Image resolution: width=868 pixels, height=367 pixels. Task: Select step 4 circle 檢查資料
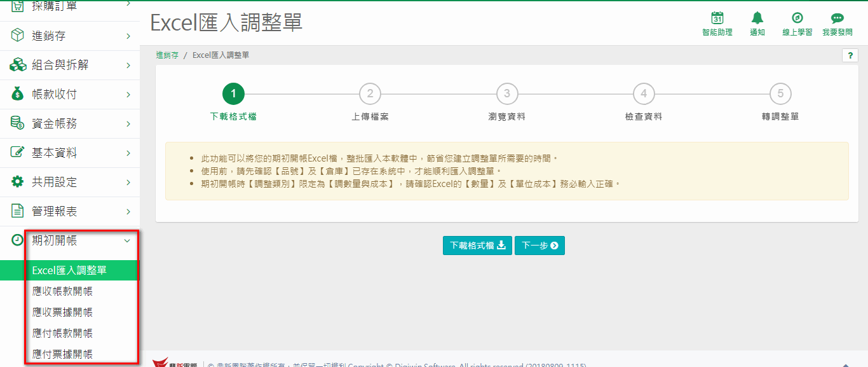point(644,94)
